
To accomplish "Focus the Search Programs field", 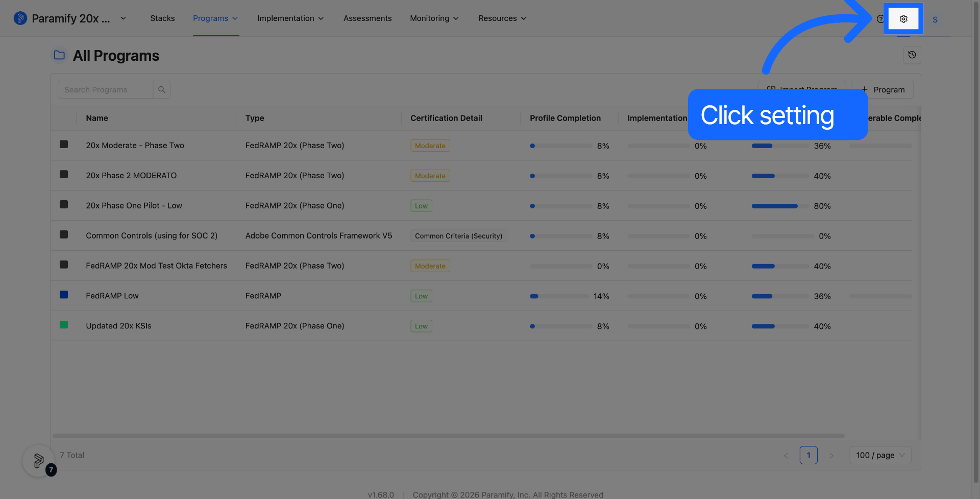I will pyautogui.click(x=105, y=89).
